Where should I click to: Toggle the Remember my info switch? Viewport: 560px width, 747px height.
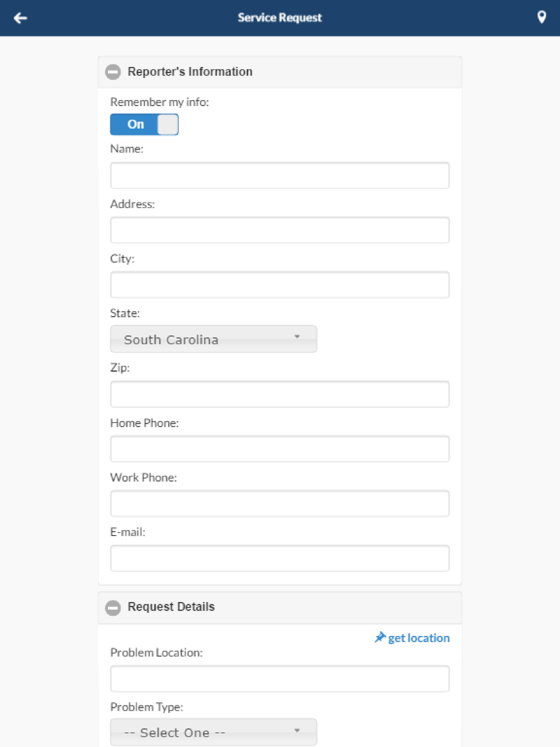144,124
